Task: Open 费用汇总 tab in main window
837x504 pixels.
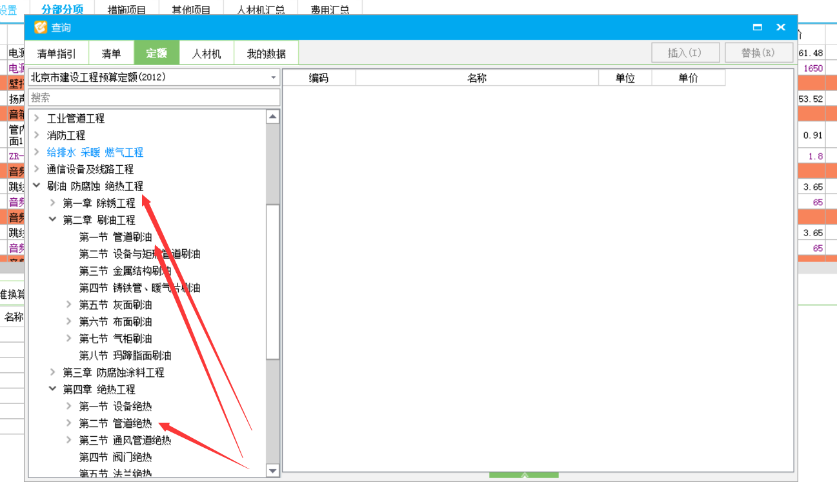Action: (x=330, y=9)
